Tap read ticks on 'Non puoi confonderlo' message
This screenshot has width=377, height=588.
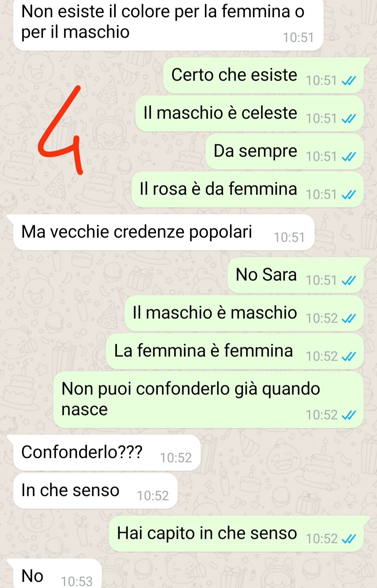pyautogui.click(x=349, y=415)
